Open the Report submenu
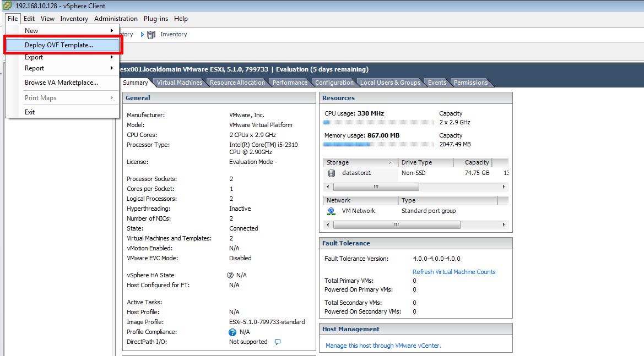Viewport: 644px width, 356px height. tap(62, 68)
